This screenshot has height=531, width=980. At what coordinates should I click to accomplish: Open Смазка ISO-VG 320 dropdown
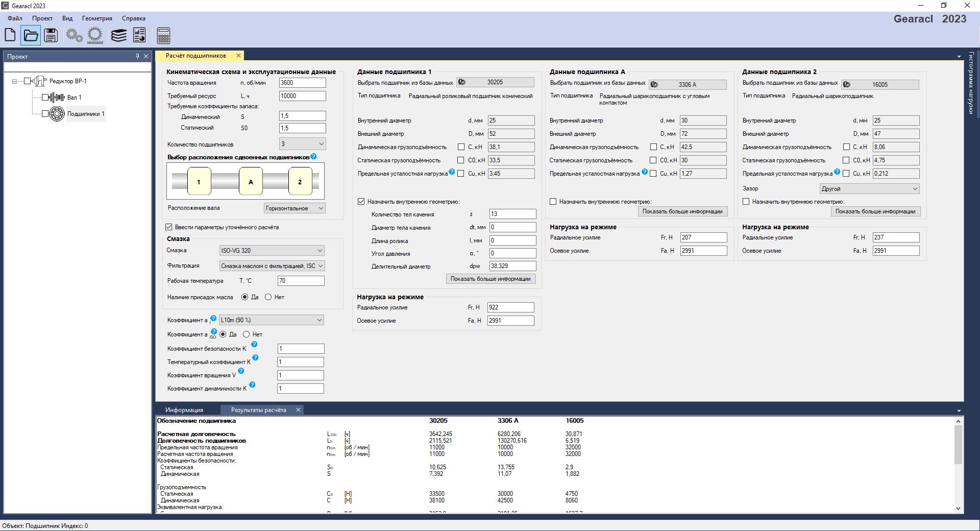coord(272,251)
